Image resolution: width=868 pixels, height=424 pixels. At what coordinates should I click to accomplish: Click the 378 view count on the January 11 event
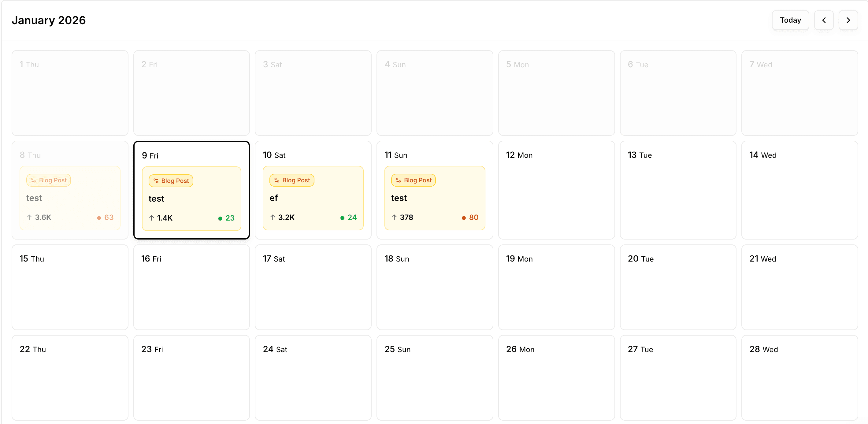407,218
